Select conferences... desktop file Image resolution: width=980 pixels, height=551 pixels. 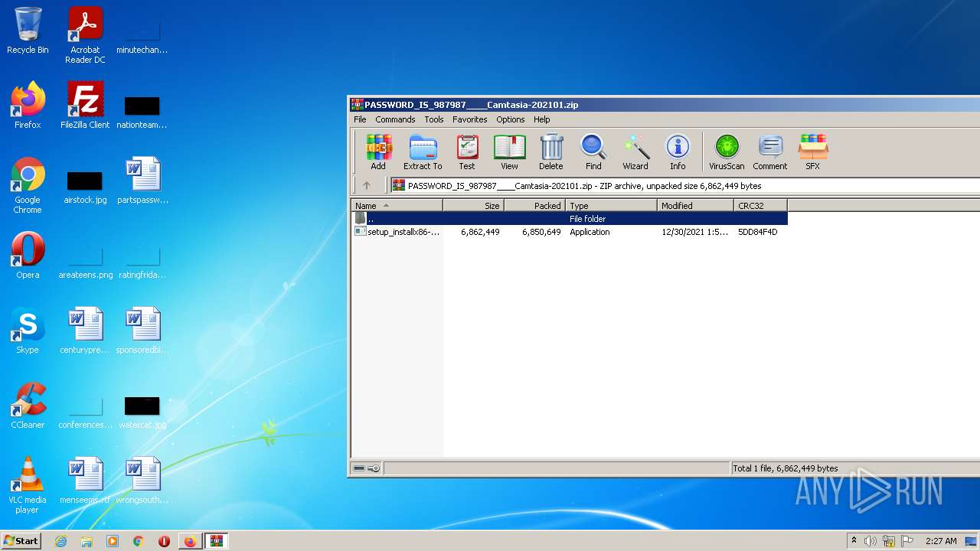(85, 412)
